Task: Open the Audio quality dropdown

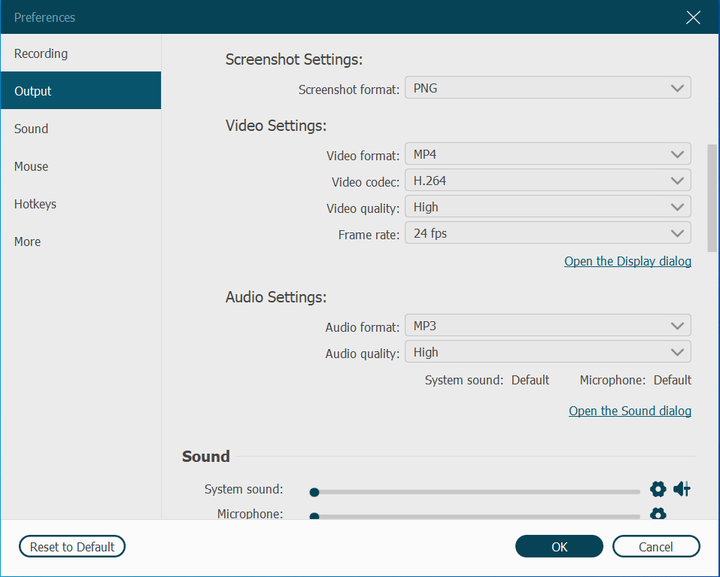Action: coord(547,352)
